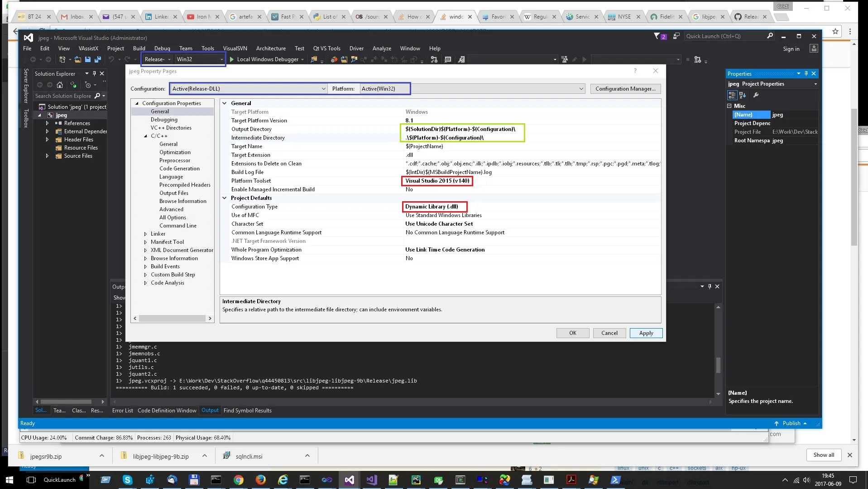The height and width of the screenshot is (489, 868).
Task: Select the Optimization page under C/C++
Action: [175, 152]
